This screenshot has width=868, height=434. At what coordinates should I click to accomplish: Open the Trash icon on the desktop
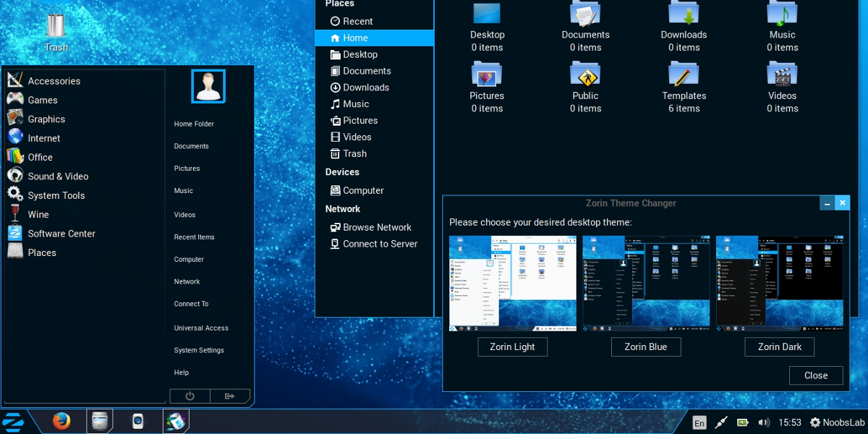[56, 26]
